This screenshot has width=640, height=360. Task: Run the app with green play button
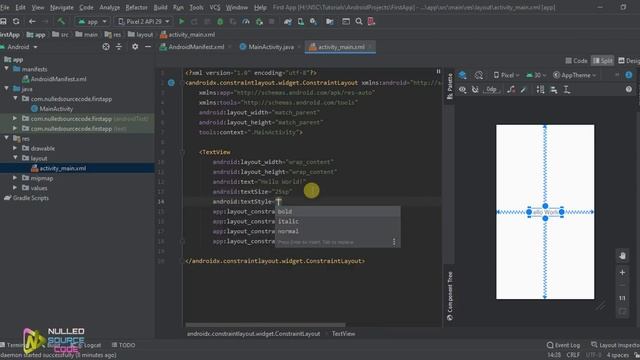pos(182,21)
